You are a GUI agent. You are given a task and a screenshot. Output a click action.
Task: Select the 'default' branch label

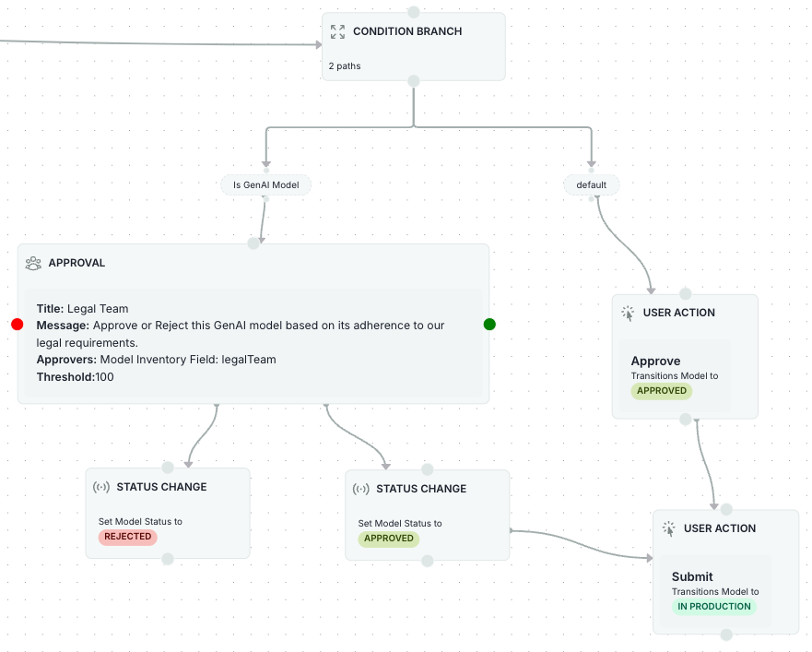coord(591,184)
